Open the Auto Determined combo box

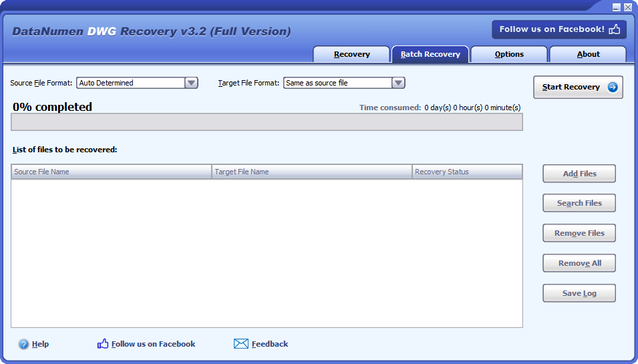(137, 83)
